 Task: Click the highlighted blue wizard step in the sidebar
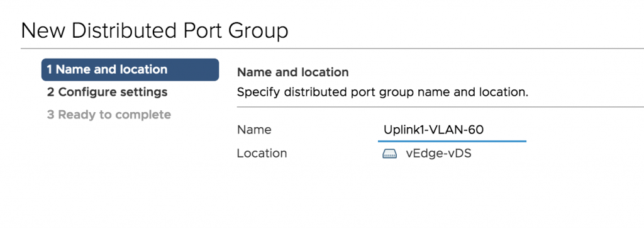coord(130,69)
